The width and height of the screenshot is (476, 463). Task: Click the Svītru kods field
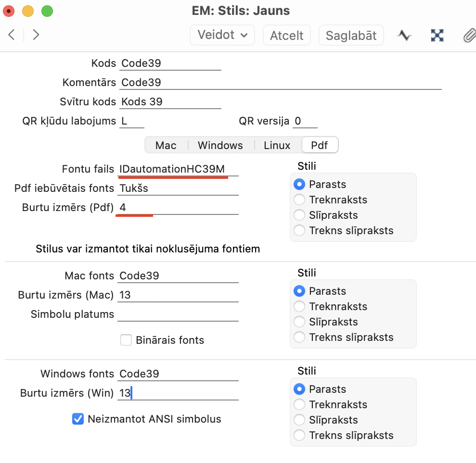click(170, 101)
